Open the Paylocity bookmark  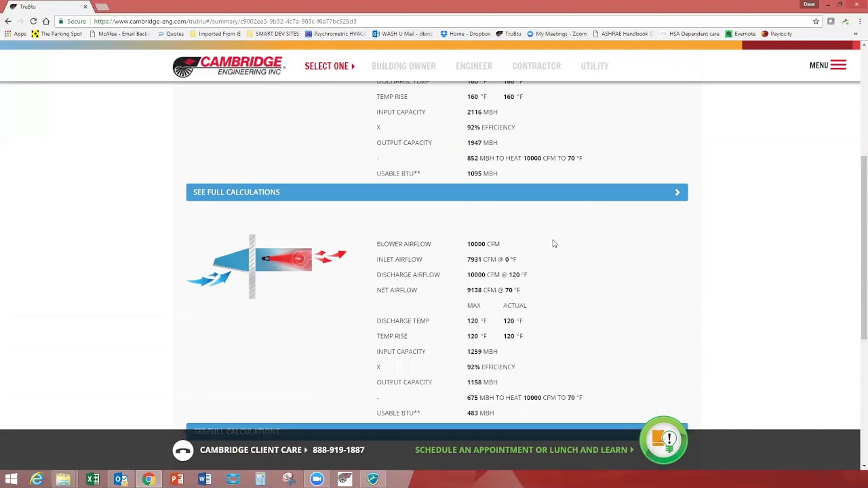776,34
